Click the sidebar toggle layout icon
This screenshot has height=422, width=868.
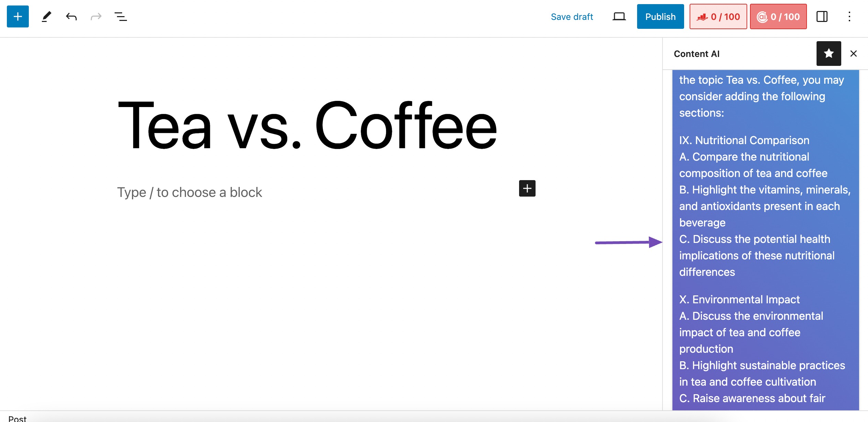click(x=821, y=16)
